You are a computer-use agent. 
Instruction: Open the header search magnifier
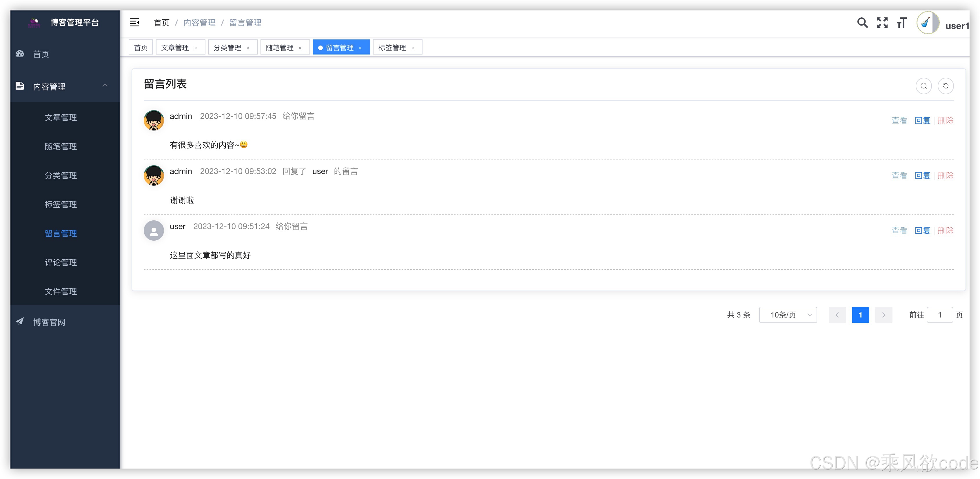pos(862,23)
